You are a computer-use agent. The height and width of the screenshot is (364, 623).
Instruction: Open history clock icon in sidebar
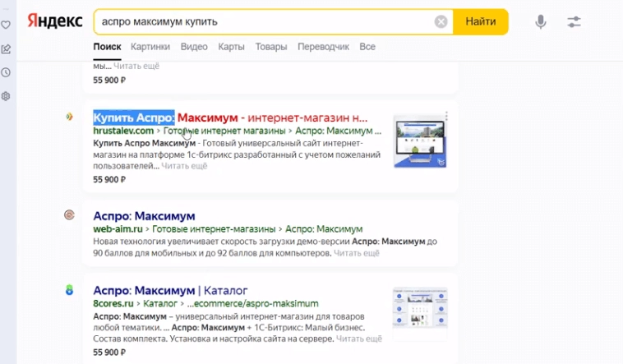click(6, 73)
